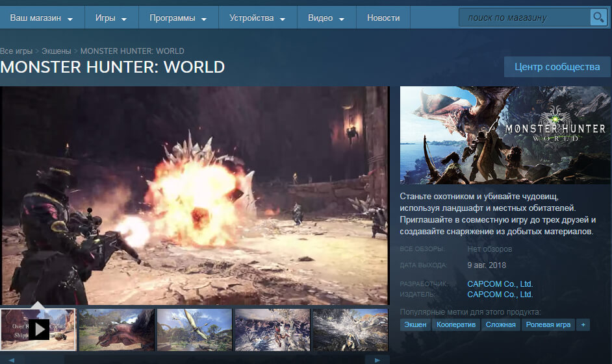
Task: Open the Видео dropdown menu
Action: [326, 18]
